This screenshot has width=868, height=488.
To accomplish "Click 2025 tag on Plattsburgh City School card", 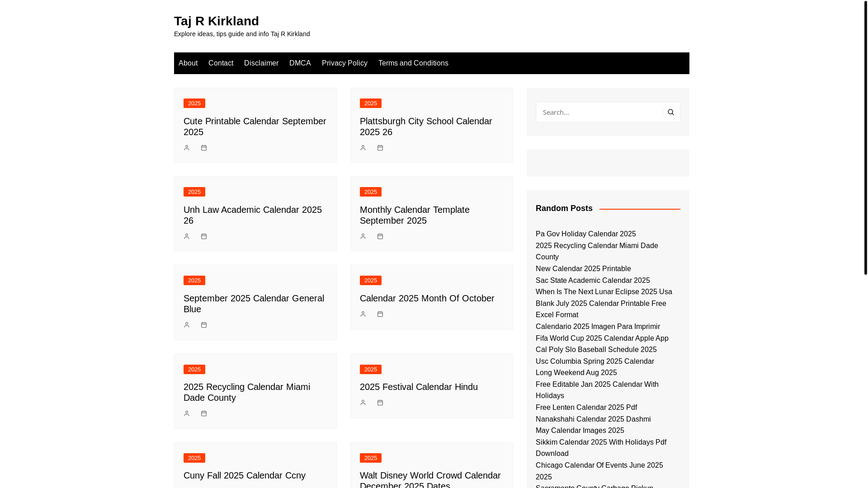I will tap(371, 103).
